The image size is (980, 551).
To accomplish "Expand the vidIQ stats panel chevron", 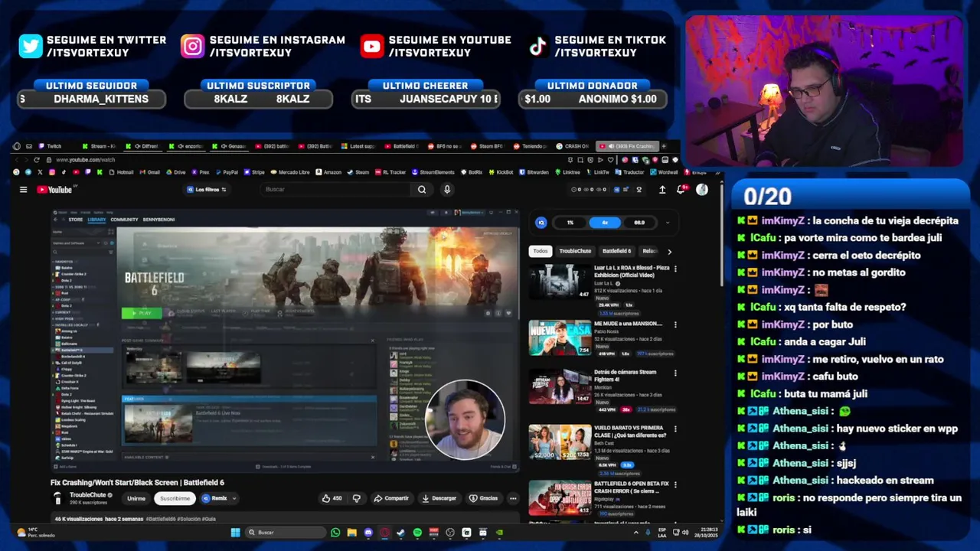I will tap(668, 223).
